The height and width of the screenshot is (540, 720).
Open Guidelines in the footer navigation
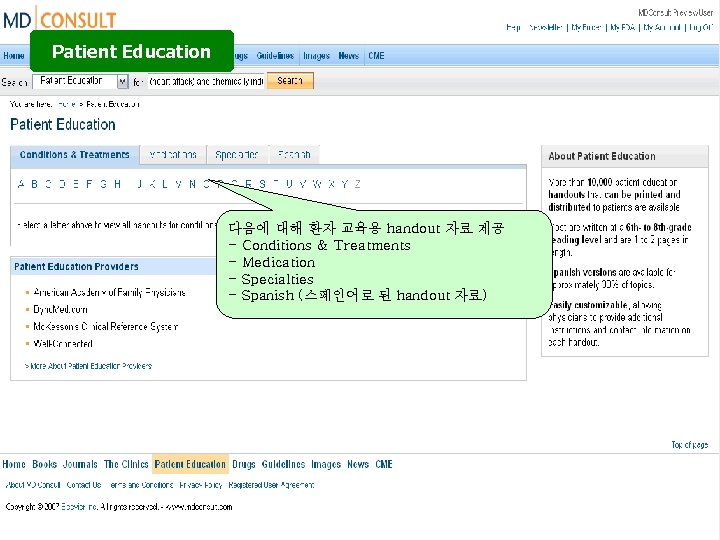click(x=283, y=464)
